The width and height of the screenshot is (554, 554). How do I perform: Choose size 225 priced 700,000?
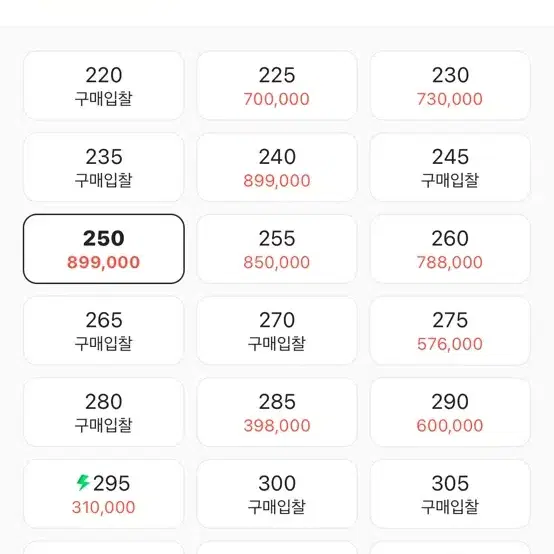pos(277,86)
